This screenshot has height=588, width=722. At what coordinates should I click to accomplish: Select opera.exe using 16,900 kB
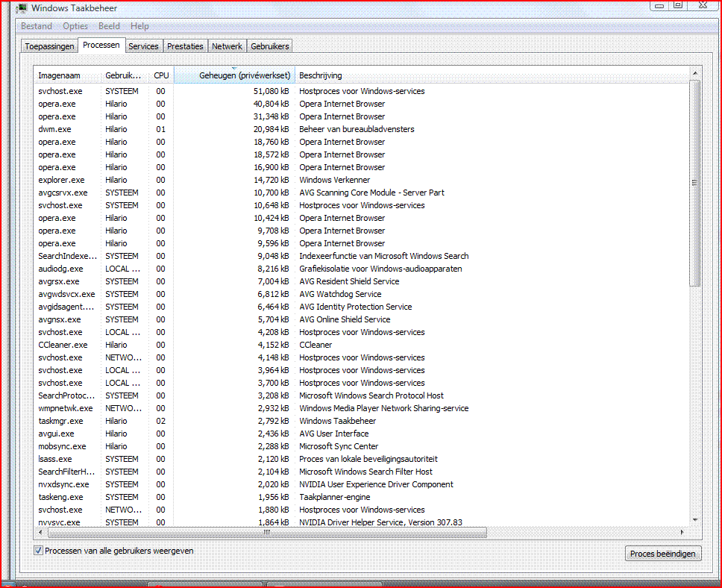coord(361,167)
